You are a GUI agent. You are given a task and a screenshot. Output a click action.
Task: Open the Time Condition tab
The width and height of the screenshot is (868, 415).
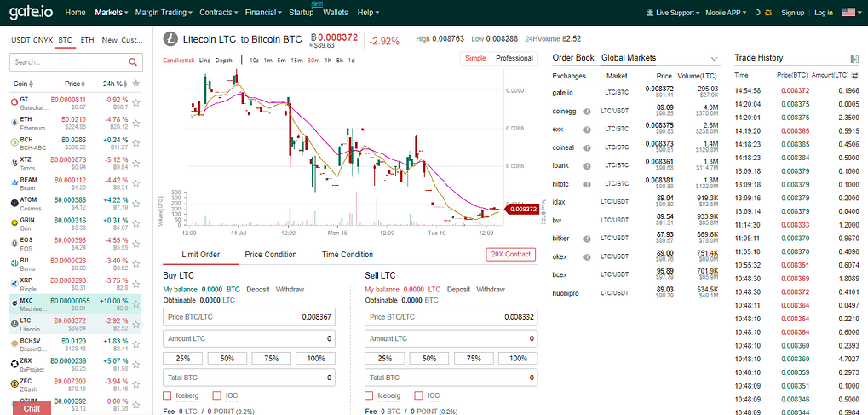[347, 255]
